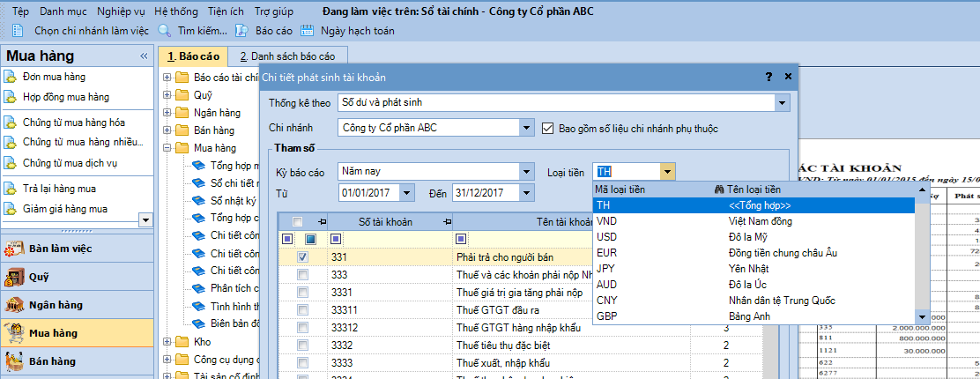Check the box for account 333

(303, 276)
